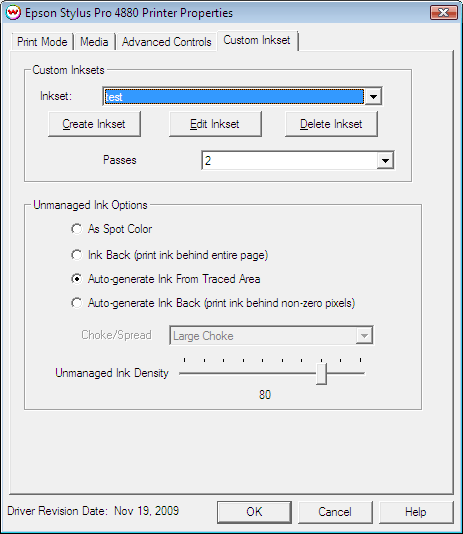
Task: Close the Printer Properties dialog
Action: click(x=444, y=13)
